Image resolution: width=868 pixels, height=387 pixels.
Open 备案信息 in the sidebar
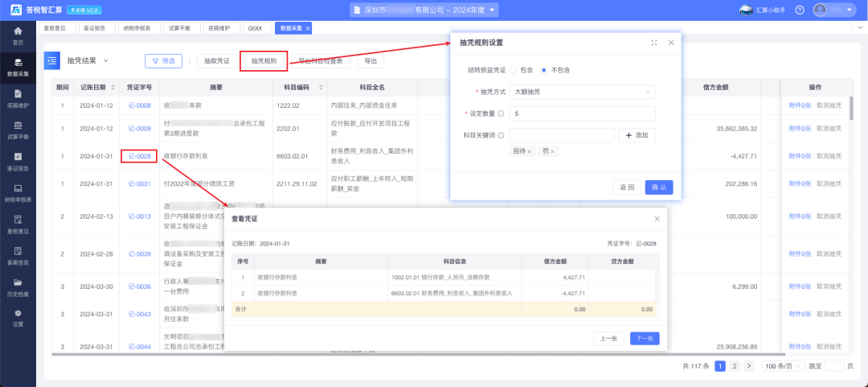point(18,256)
